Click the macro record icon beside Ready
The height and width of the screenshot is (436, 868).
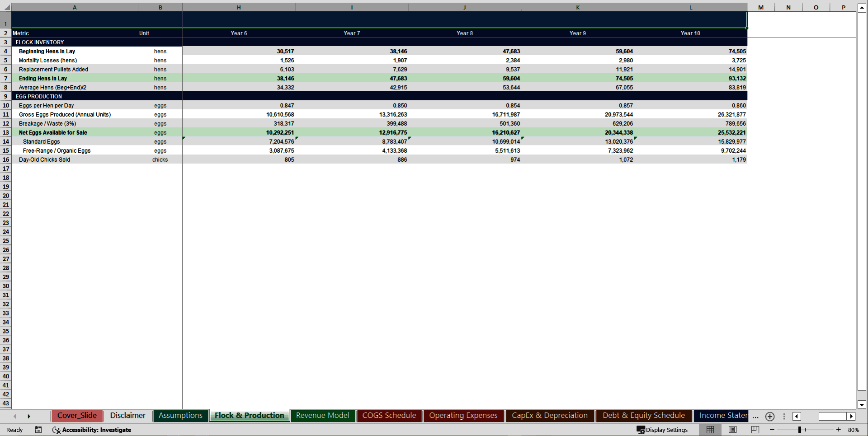[38, 430]
